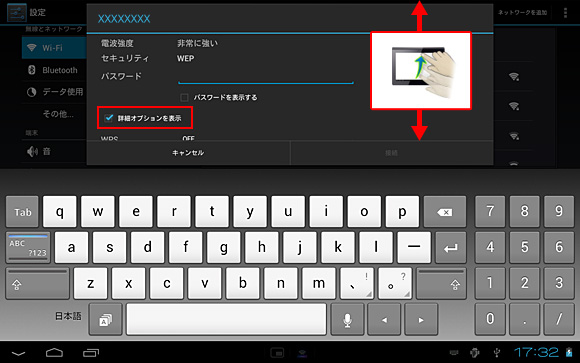Open Wi-Fi settings in sidebar
This screenshot has width=580, height=363.
(x=54, y=48)
